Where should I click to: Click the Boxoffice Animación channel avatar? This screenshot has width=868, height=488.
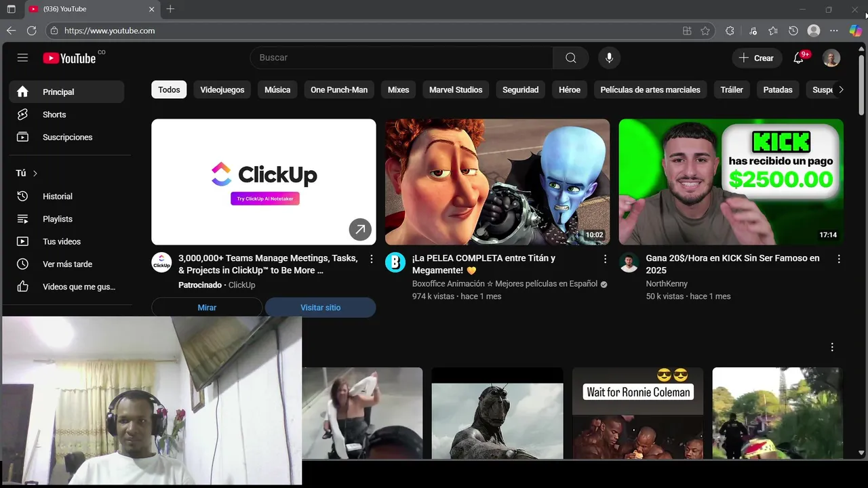click(395, 262)
